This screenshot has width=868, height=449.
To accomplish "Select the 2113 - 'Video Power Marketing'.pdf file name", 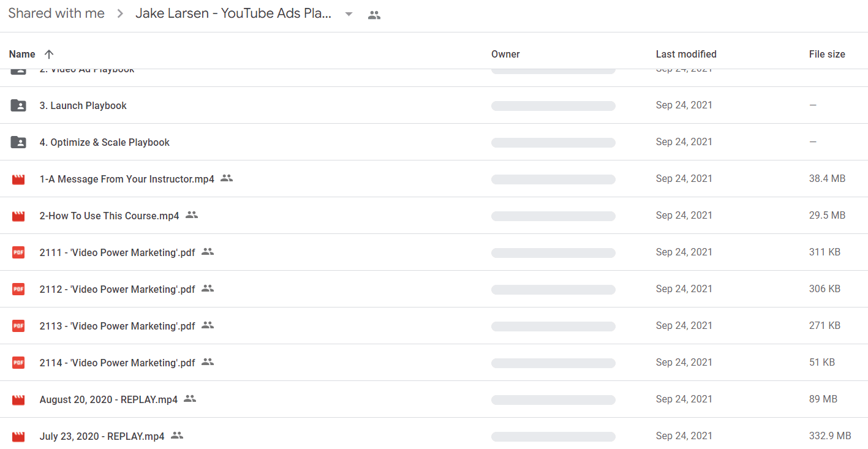I will click(118, 326).
